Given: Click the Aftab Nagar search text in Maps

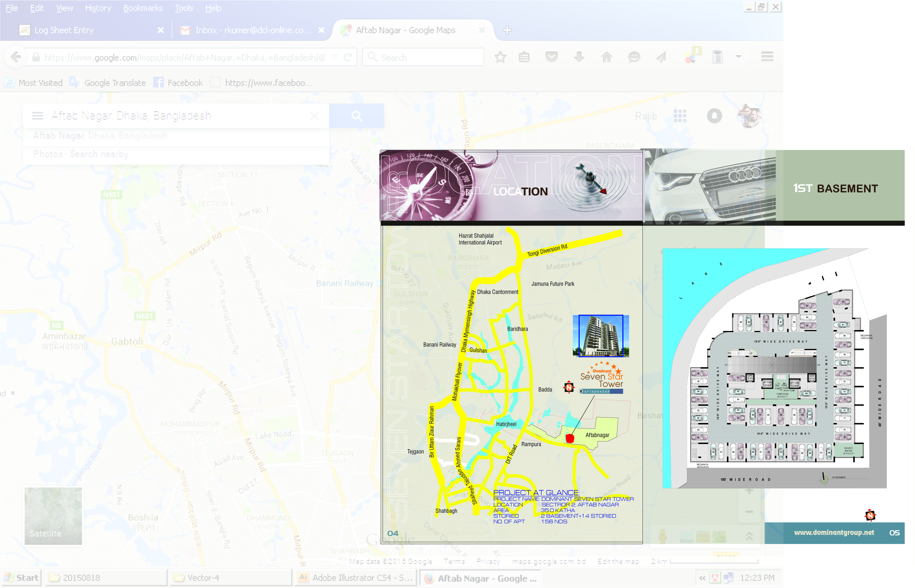Looking at the screenshot, I should click(x=131, y=116).
